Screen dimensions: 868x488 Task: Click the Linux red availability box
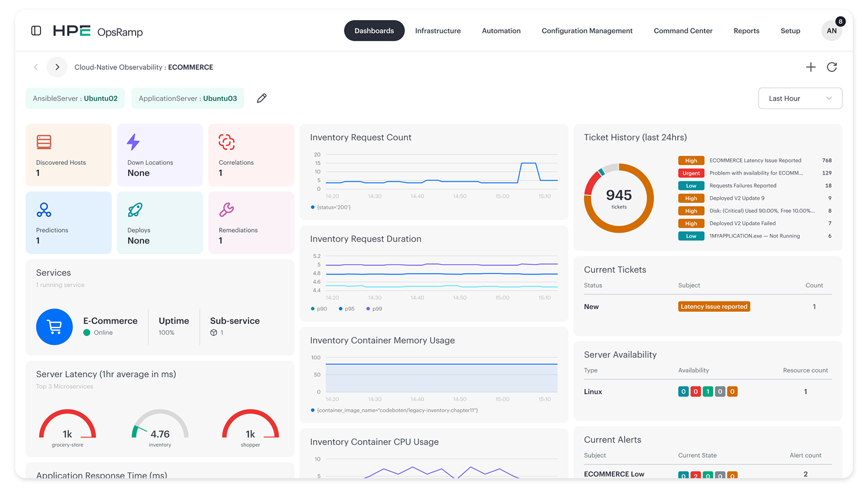pyautogui.click(x=695, y=391)
